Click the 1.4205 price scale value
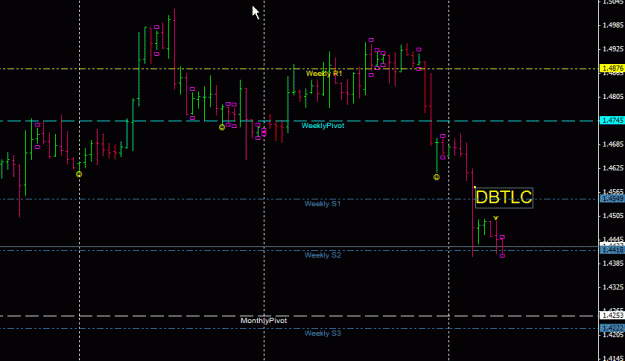 [613, 335]
